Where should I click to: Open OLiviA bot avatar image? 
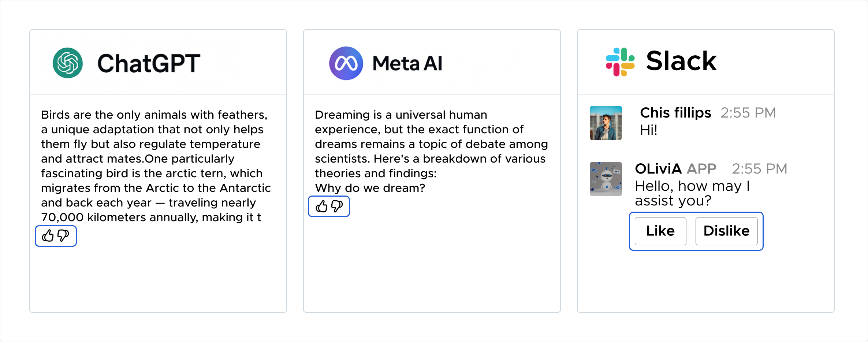[606, 179]
